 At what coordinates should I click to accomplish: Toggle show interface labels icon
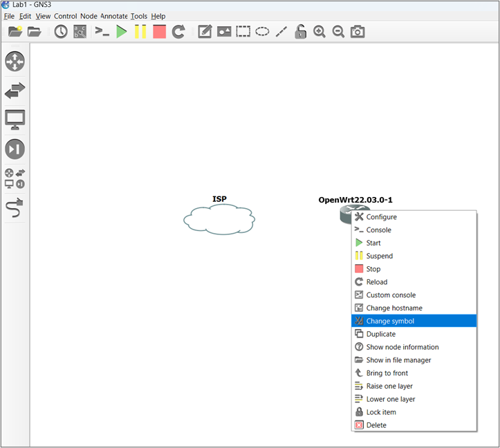coord(80,32)
